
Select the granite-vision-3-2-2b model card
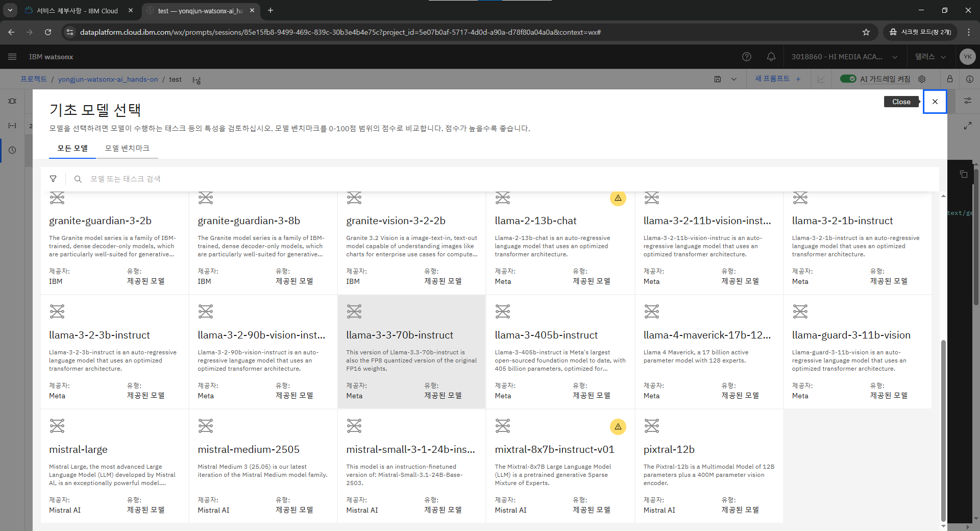(412, 243)
